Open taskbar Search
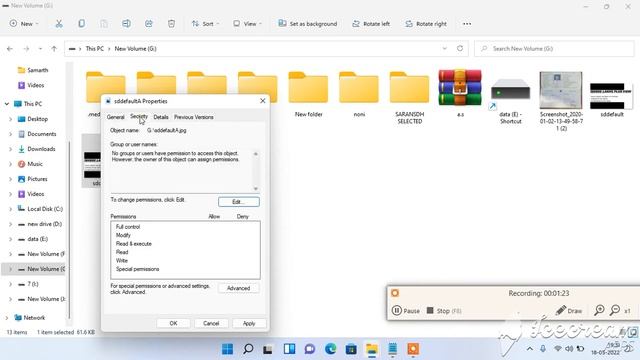This screenshot has height=360, width=640. click(x=248, y=349)
